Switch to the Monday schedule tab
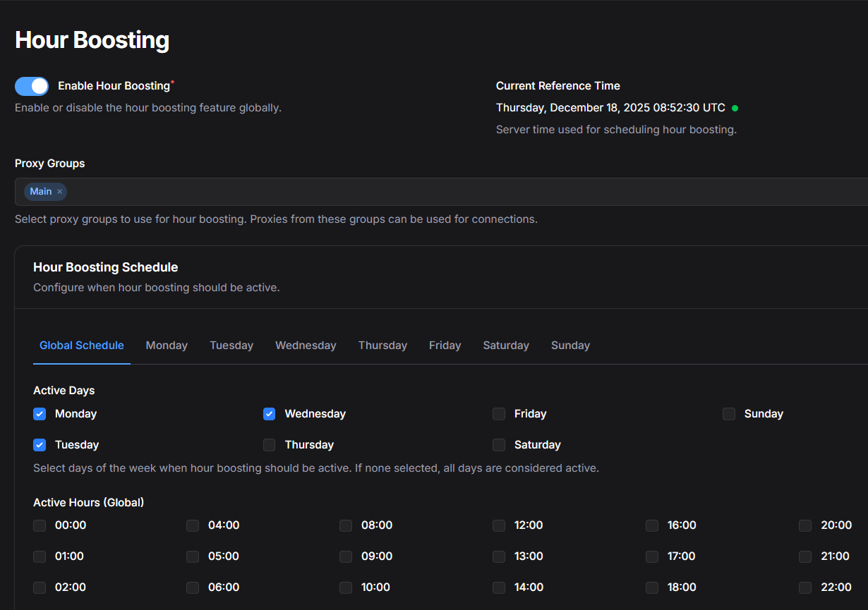This screenshot has width=868, height=610. (167, 346)
